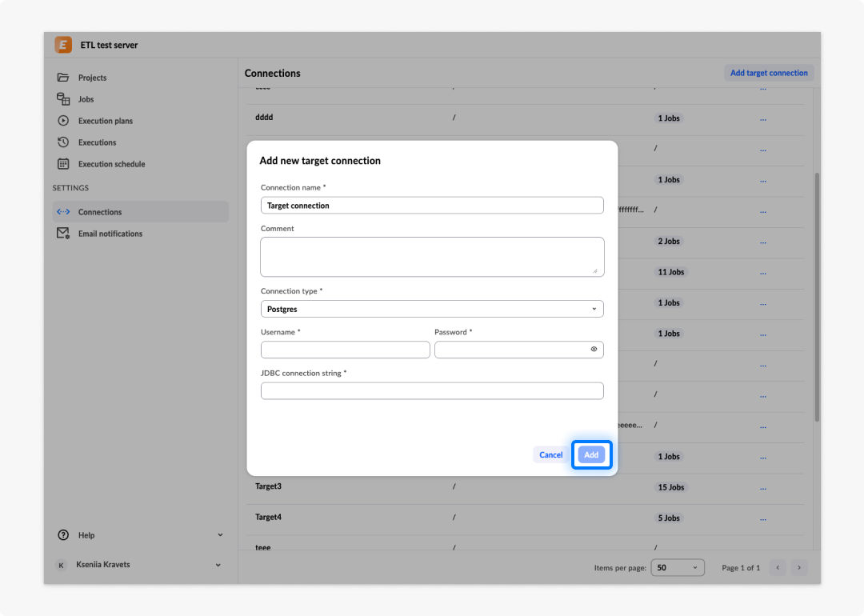Click the connections list vertical scrollbar
The image size is (864, 616).
coord(817,298)
